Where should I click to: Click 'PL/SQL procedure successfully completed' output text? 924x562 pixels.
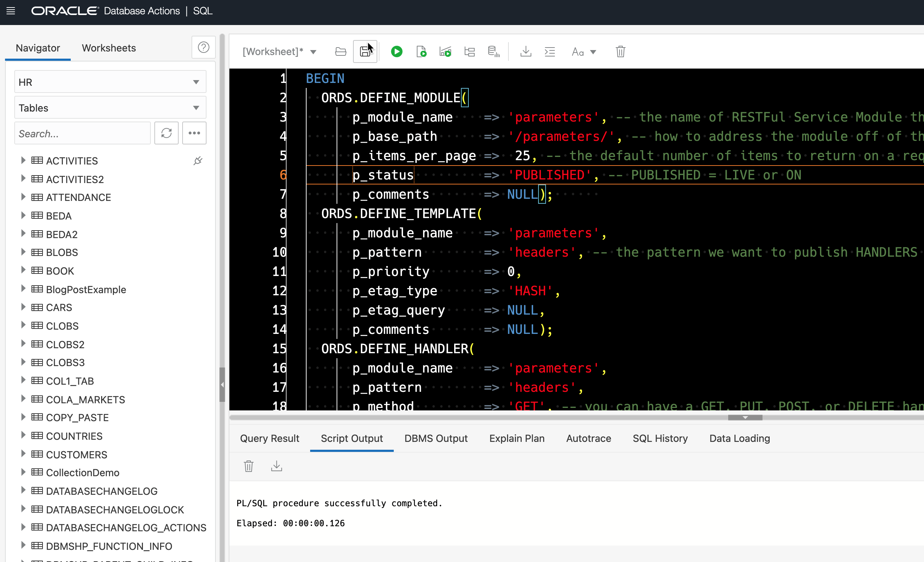coord(339,503)
